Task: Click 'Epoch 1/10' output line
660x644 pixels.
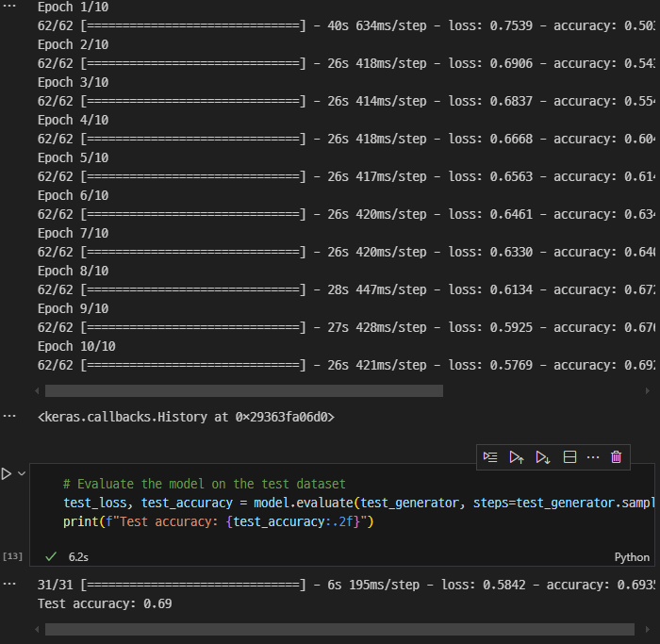Action: pos(73,8)
